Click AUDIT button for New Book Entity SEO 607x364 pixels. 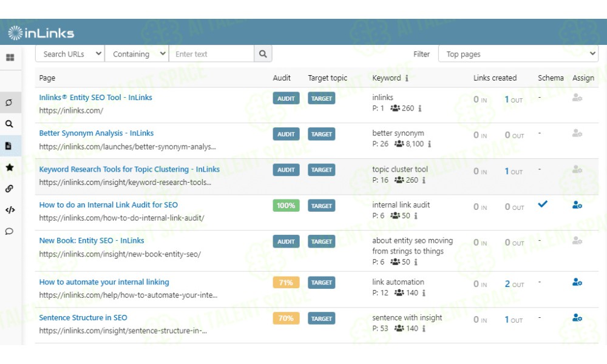coord(286,242)
